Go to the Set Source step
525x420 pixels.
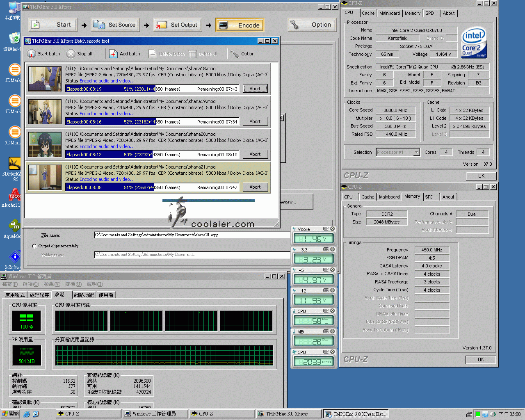coord(115,25)
